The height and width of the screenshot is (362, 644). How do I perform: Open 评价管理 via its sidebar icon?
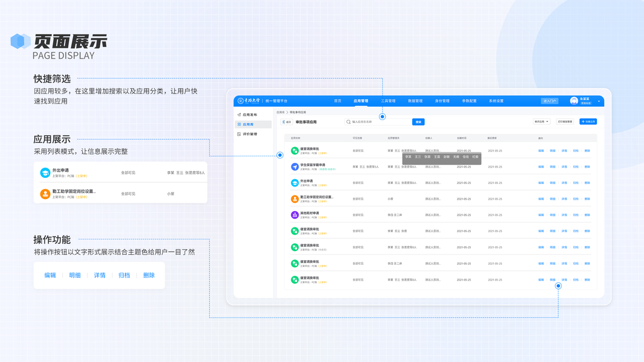pyautogui.click(x=239, y=134)
